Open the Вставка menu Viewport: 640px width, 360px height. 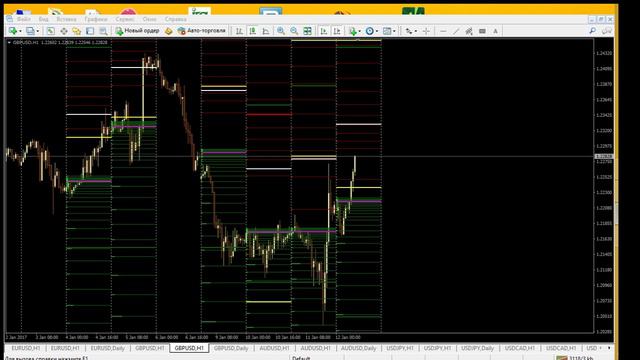tap(67, 19)
